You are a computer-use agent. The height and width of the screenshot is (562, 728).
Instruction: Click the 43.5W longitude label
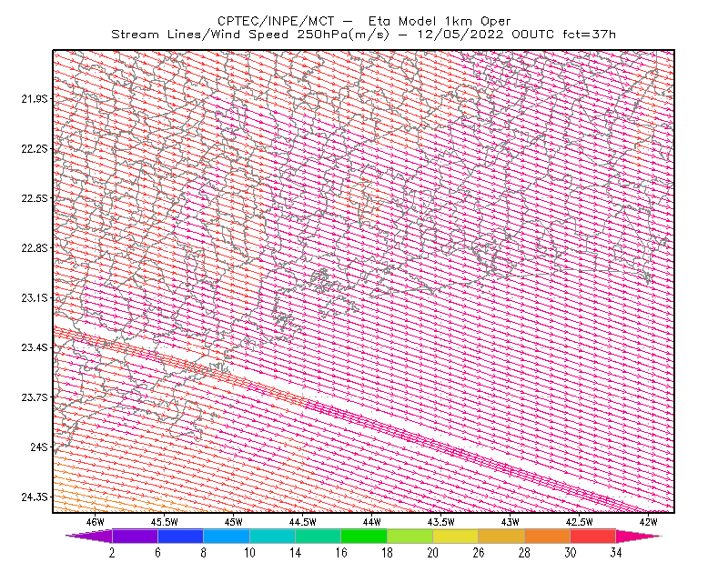(x=441, y=522)
